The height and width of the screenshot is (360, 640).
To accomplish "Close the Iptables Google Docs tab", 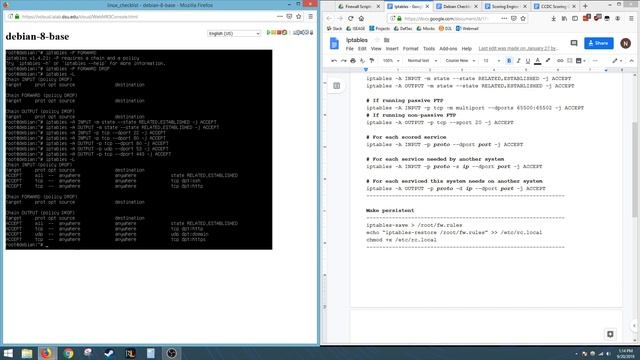I will click(427, 7).
